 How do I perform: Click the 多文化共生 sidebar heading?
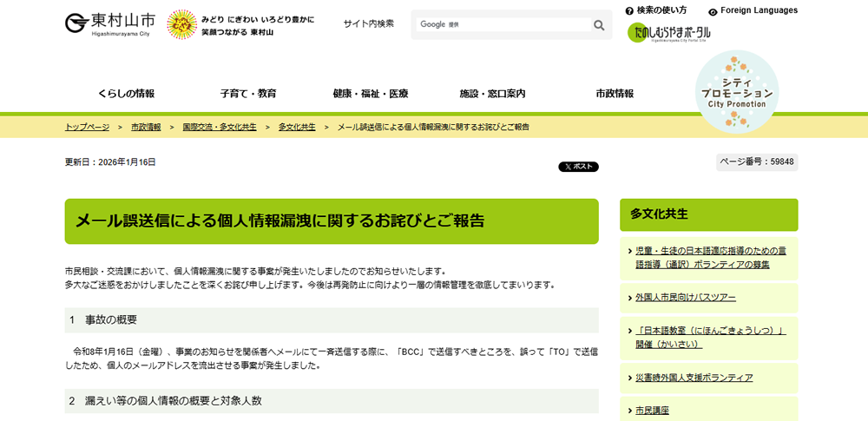(x=659, y=214)
